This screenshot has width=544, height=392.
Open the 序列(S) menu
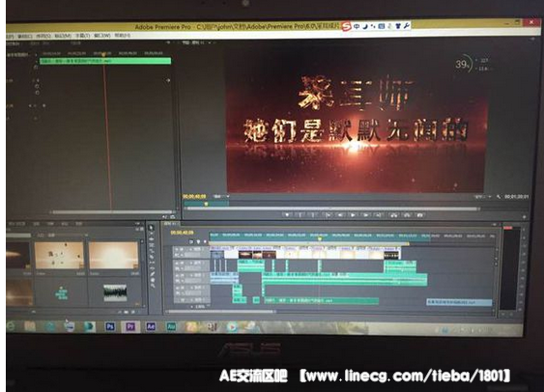pyautogui.click(x=43, y=36)
